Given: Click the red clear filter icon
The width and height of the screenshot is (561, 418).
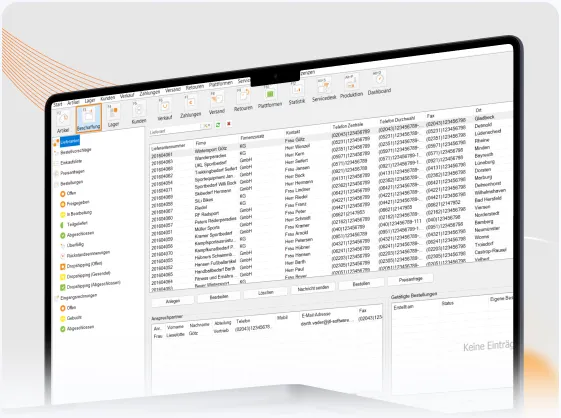Looking at the screenshot, I should [x=229, y=123].
